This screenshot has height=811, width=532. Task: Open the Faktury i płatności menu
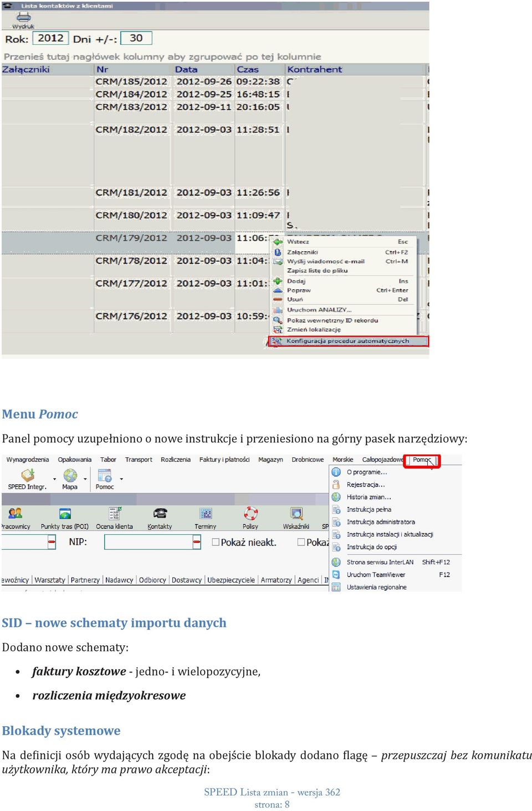click(224, 460)
